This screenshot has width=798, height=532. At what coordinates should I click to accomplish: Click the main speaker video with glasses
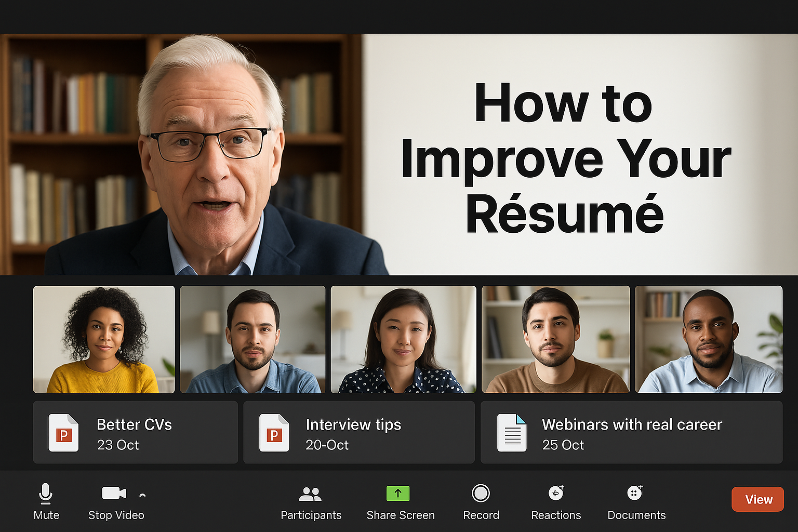tap(181, 155)
